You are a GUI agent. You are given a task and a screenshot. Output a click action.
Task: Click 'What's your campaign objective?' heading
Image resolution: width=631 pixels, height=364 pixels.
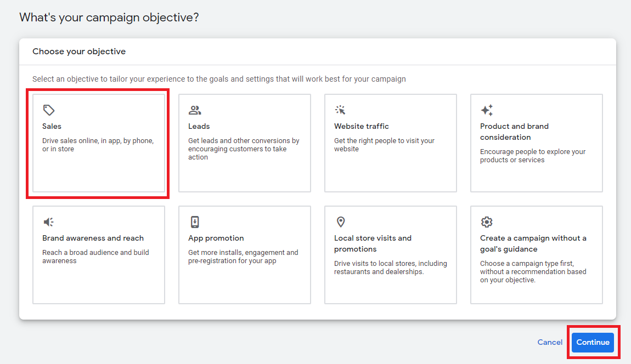[x=109, y=18]
